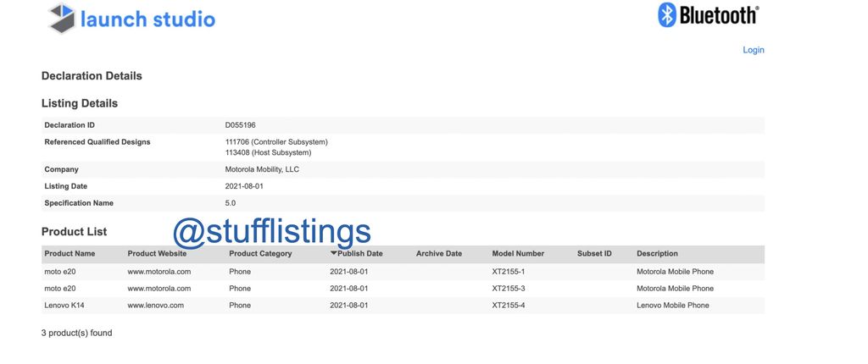Viewport: 868px width, 364px height.
Task: Sort by Product Category column header
Action: click(260, 254)
